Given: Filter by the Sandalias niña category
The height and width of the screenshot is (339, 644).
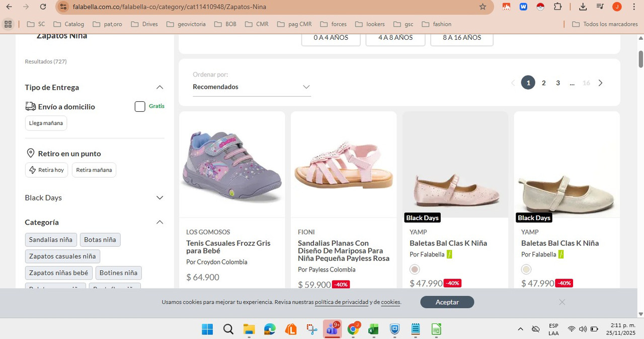Looking at the screenshot, I should 51,240.
